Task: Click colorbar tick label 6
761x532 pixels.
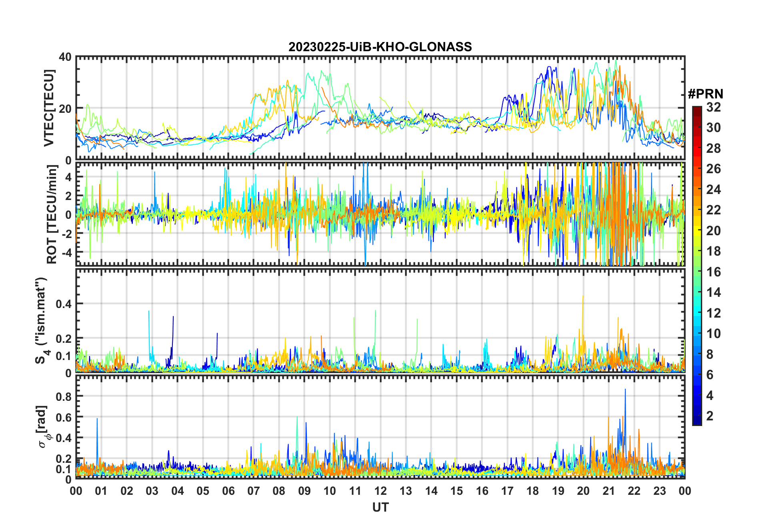Action: (x=710, y=375)
